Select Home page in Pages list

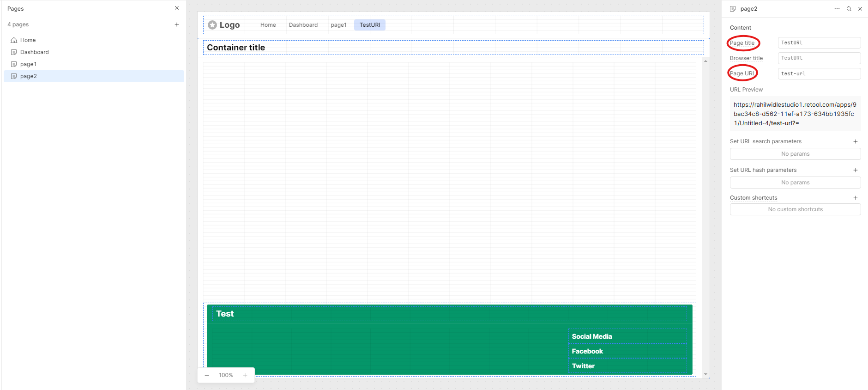94,40
